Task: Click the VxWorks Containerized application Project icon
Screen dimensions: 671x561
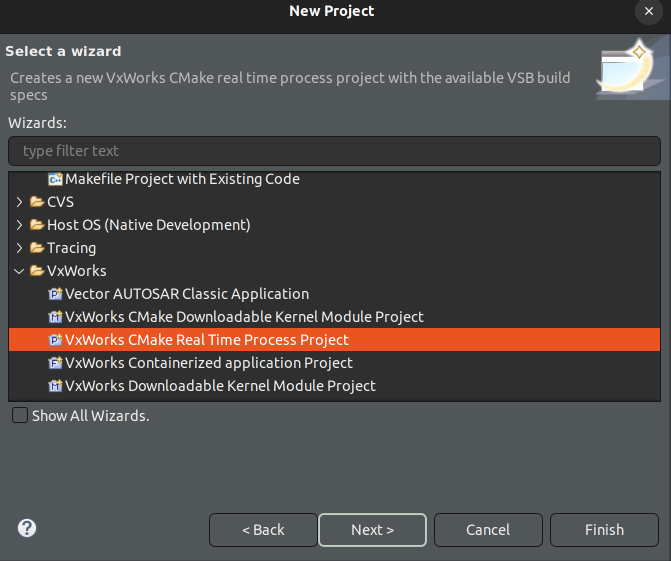Action: (55, 364)
